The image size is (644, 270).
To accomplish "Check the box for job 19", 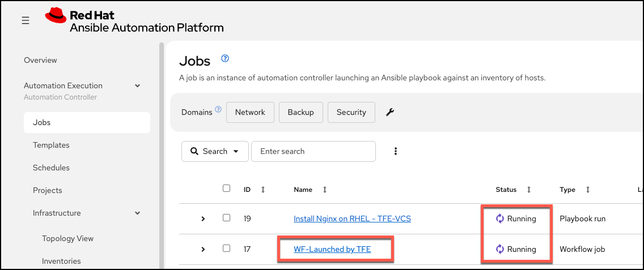I will click(x=226, y=218).
